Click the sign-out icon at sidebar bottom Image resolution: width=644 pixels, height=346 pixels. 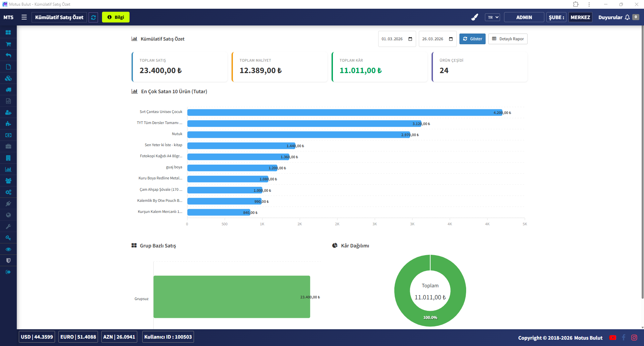click(x=8, y=272)
